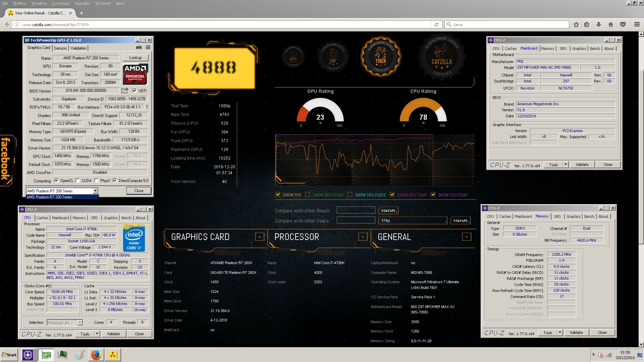
Task: Open the GPU-Z screenshot camera icon
Action: [x=139, y=48]
